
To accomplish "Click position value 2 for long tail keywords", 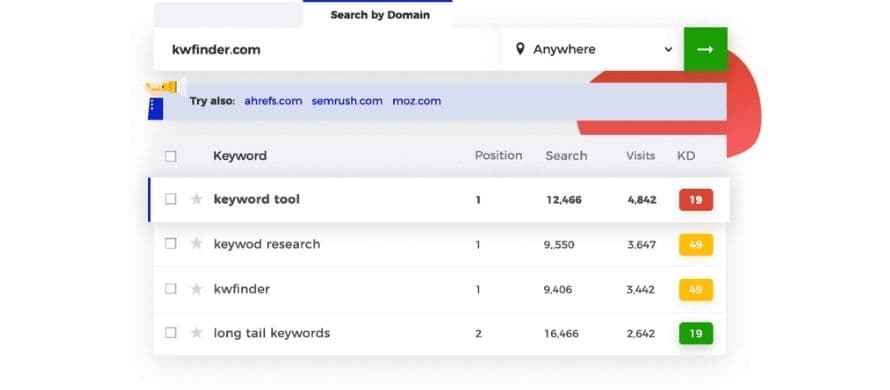I will (x=478, y=334).
